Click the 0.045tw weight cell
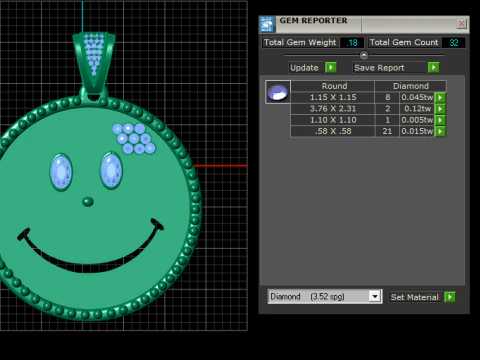 coord(417,97)
